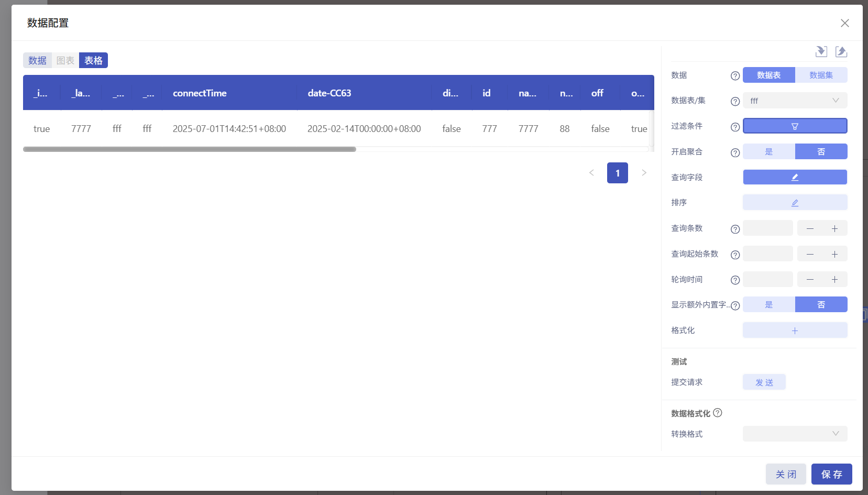Click the 发送 button to submit request
Image resolution: width=868 pixels, height=495 pixels.
764,382
